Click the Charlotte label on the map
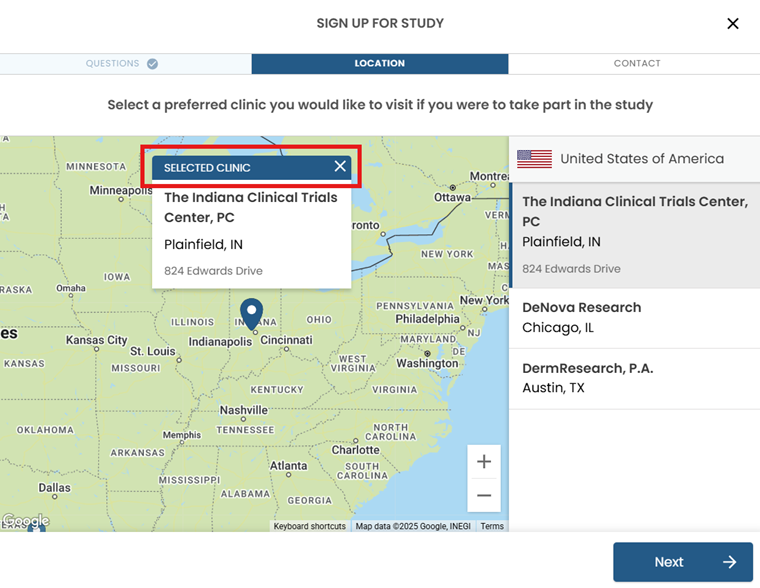Viewport: 760px width, 588px height. point(355,450)
